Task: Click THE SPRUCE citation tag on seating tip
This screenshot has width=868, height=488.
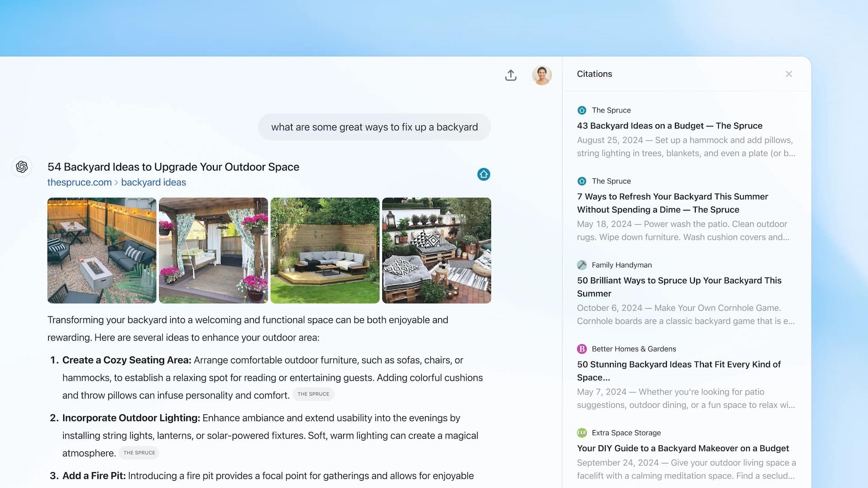Action: click(x=313, y=394)
